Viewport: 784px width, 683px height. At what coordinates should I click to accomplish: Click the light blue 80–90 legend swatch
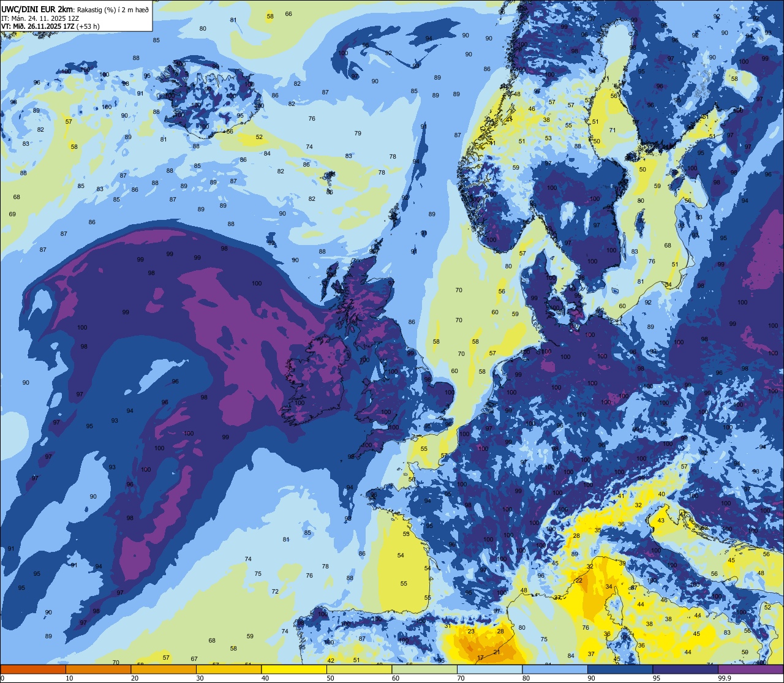point(555,670)
